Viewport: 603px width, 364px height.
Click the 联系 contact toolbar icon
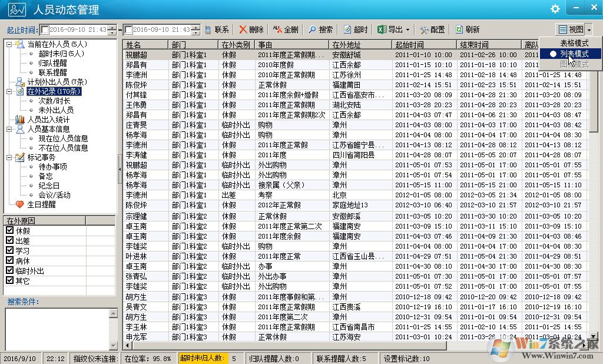(x=208, y=29)
